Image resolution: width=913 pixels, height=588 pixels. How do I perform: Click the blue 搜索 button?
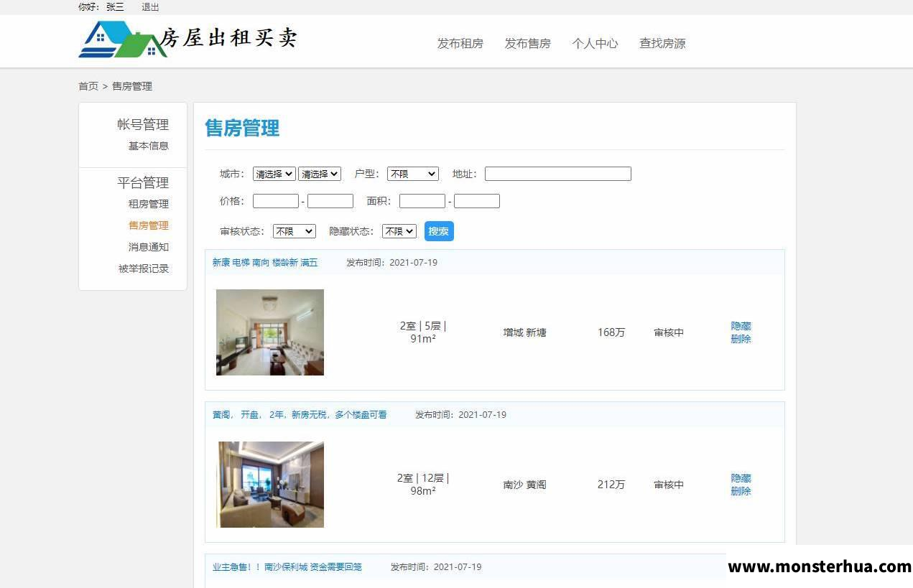tap(439, 231)
